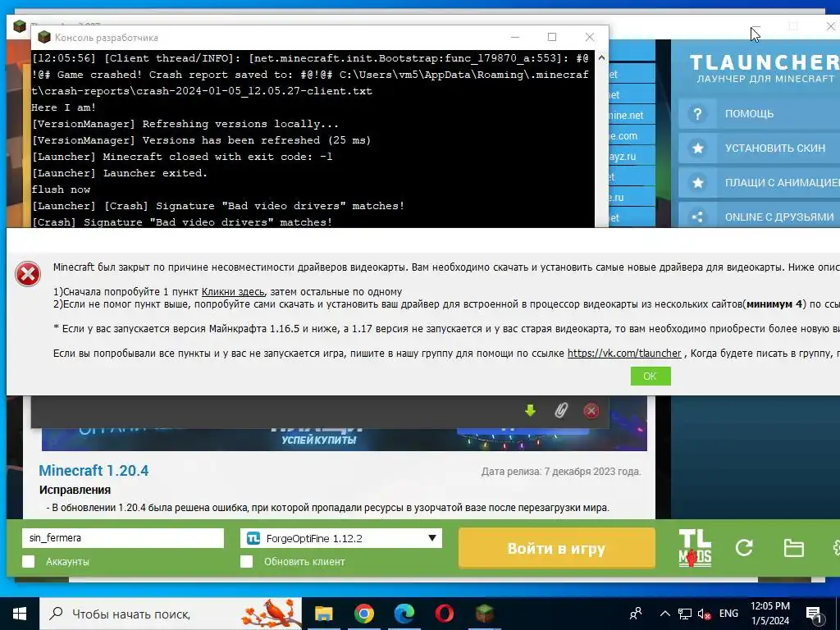Open the folder icon in launcher bar

click(793, 548)
